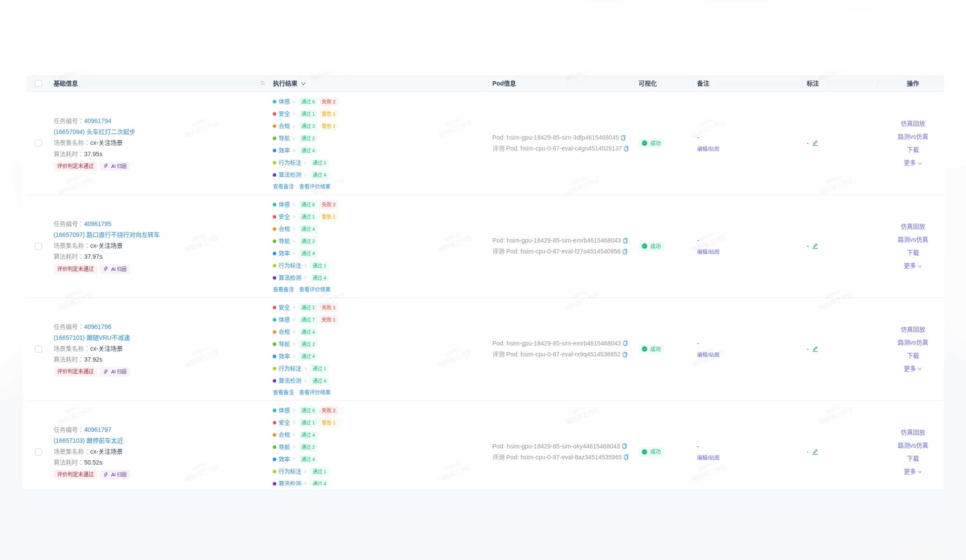
Task: Click 仿真回放 for task 40961794
Action: pyautogui.click(x=913, y=123)
